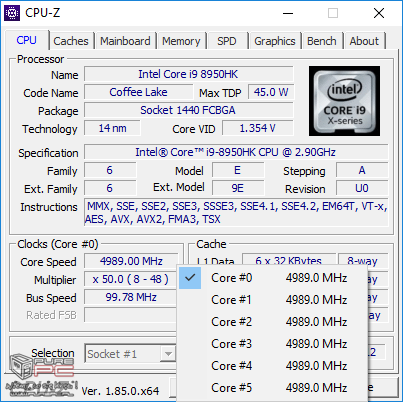Click the Ver. 1.85.0.x64 version text
This screenshot has width=403, height=402.
(x=120, y=391)
